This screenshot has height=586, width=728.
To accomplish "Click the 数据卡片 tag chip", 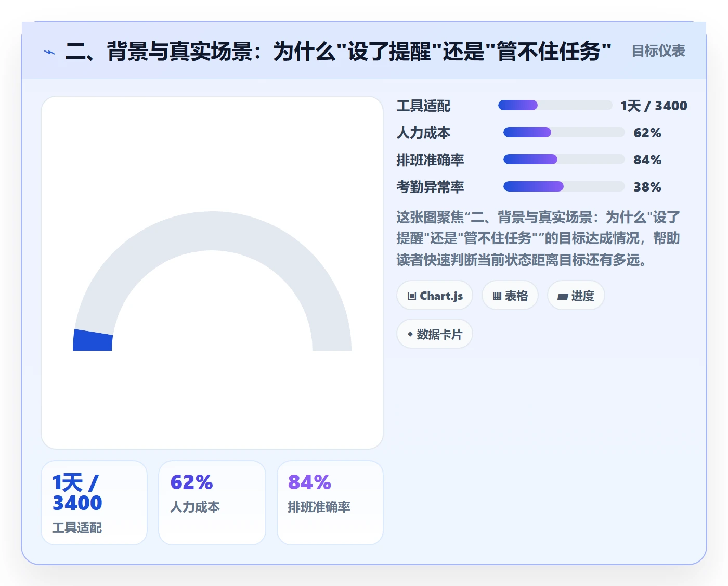I will coord(435,334).
